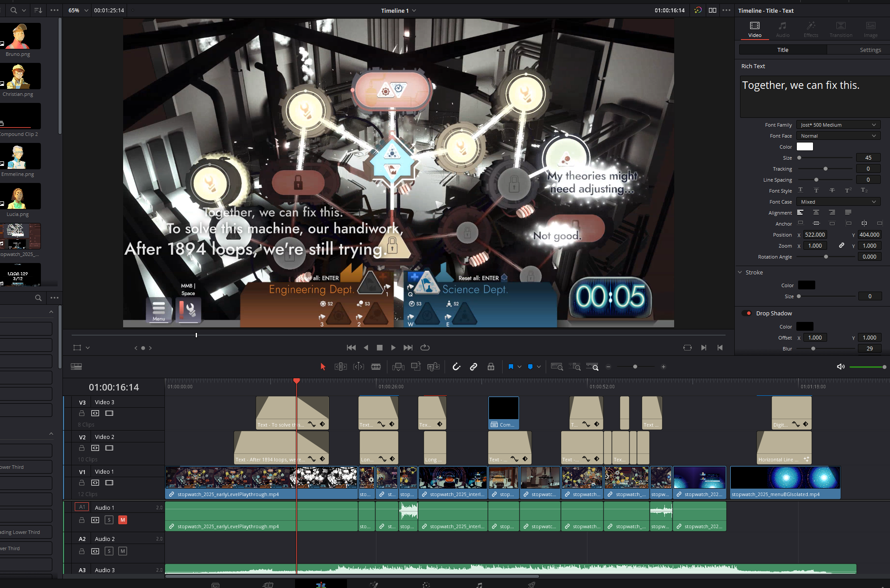The image size is (890, 588).
Task: Activate the Trim Edit Mode tool
Action: 340,367
